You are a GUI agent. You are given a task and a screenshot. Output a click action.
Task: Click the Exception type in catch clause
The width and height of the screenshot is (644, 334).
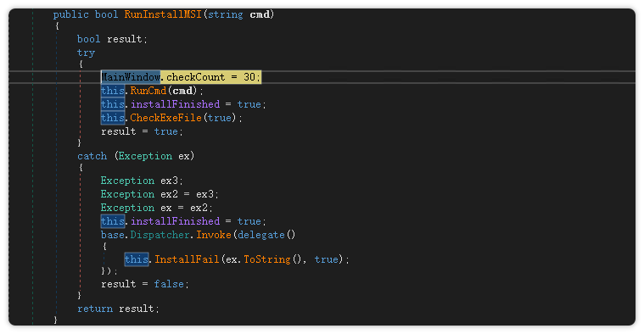[x=145, y=156]
